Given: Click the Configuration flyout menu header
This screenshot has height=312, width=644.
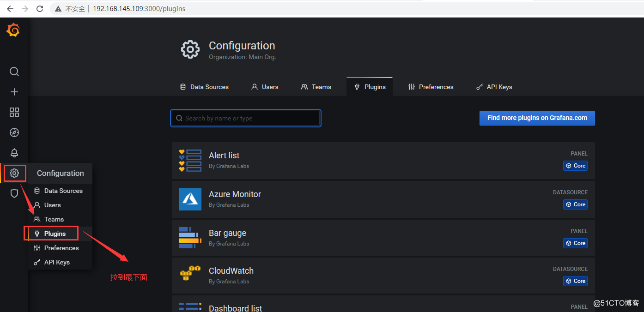Looking at the screenshot, I should tap(60, 173).
